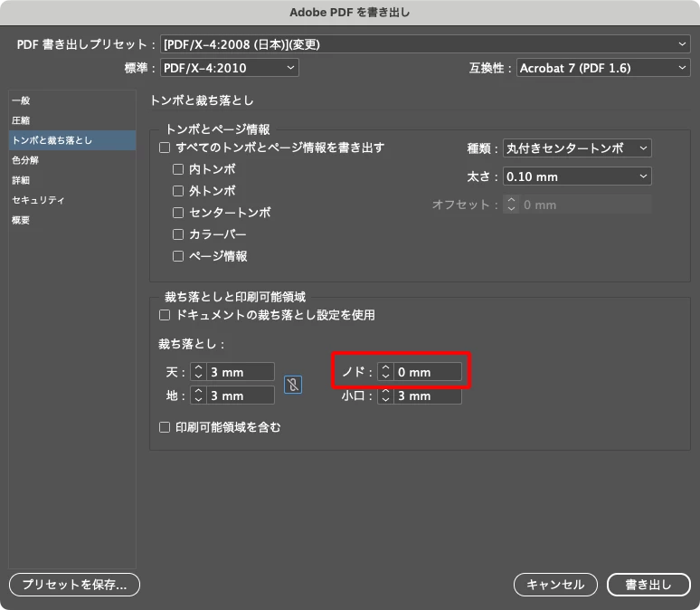Viewport: 700px width, 610px height.
Task: Check the 内トンボ option
Action: coord(178,169)
